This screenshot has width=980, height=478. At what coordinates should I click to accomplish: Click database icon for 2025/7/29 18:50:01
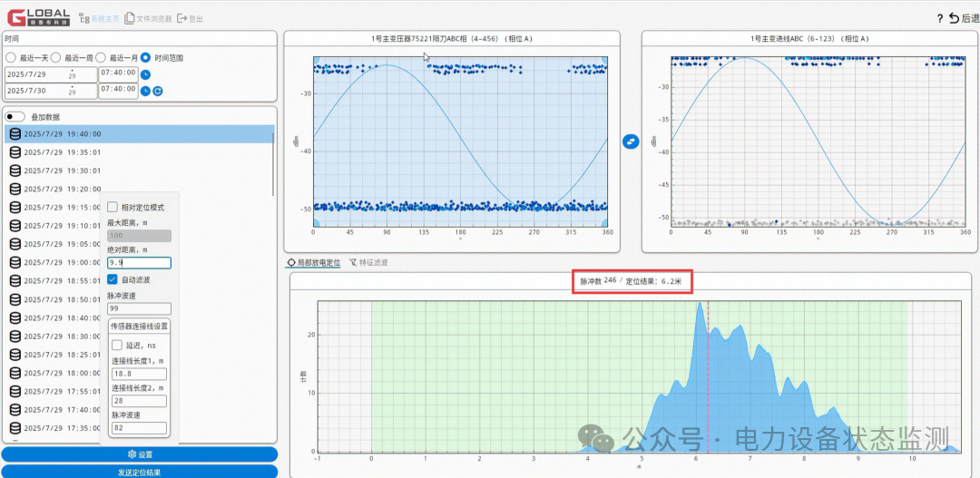pos(15,299)
